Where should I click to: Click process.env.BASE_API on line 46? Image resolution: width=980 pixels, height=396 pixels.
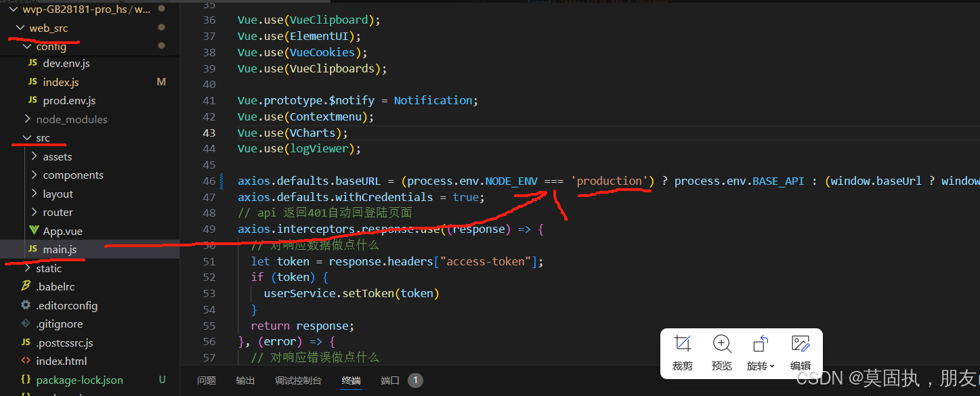click(x=740, y=181)
